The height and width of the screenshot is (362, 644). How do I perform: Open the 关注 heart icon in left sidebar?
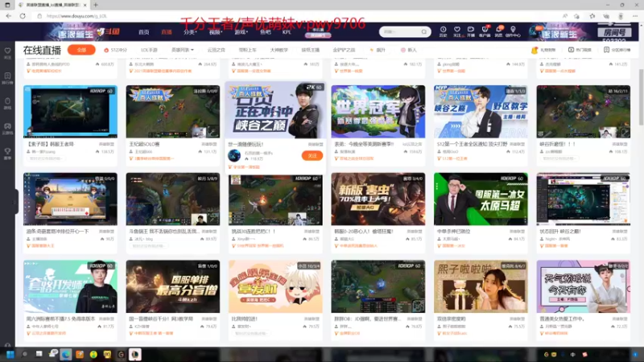[x=7, y=51]
